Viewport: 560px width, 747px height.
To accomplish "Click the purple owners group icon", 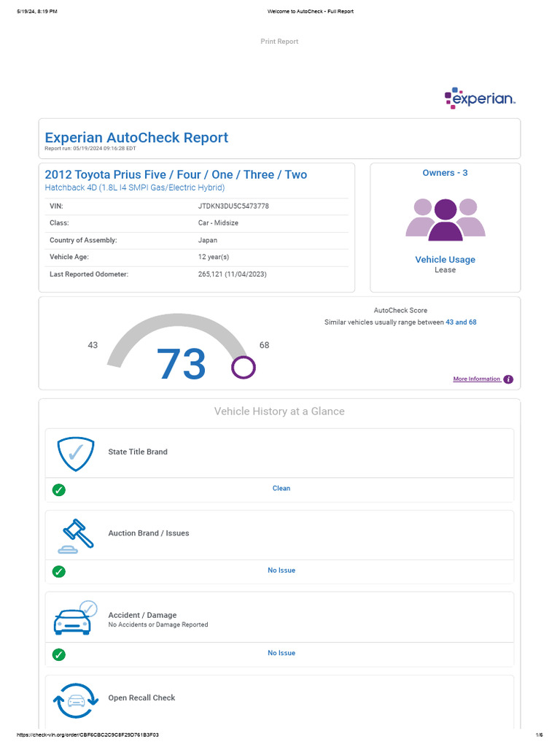I will [446, 220].
